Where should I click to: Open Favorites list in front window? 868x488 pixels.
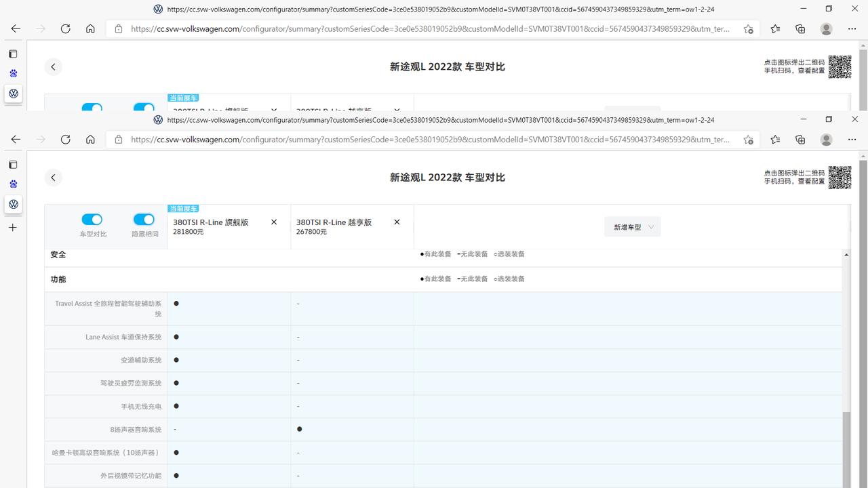coord(775,140)
